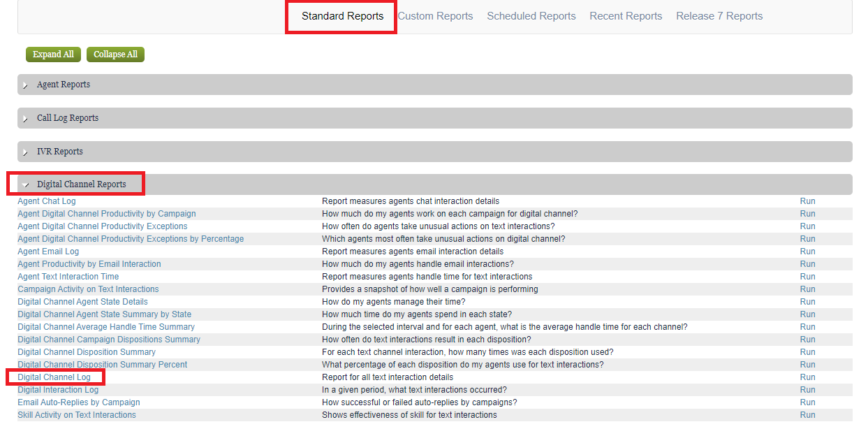Open the Release 7 Reports tab

719,16
